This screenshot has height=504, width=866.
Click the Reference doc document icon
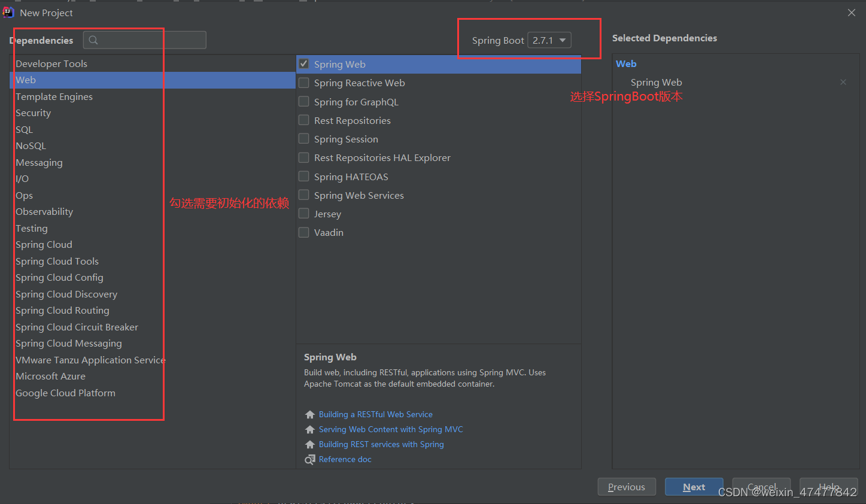tap(310, 459)
